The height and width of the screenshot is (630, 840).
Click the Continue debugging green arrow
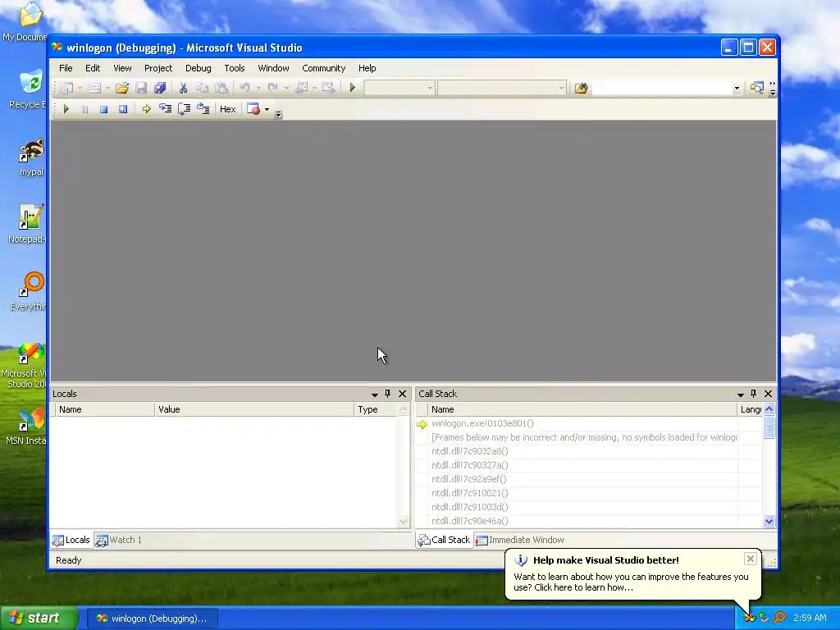coord(66,109)
